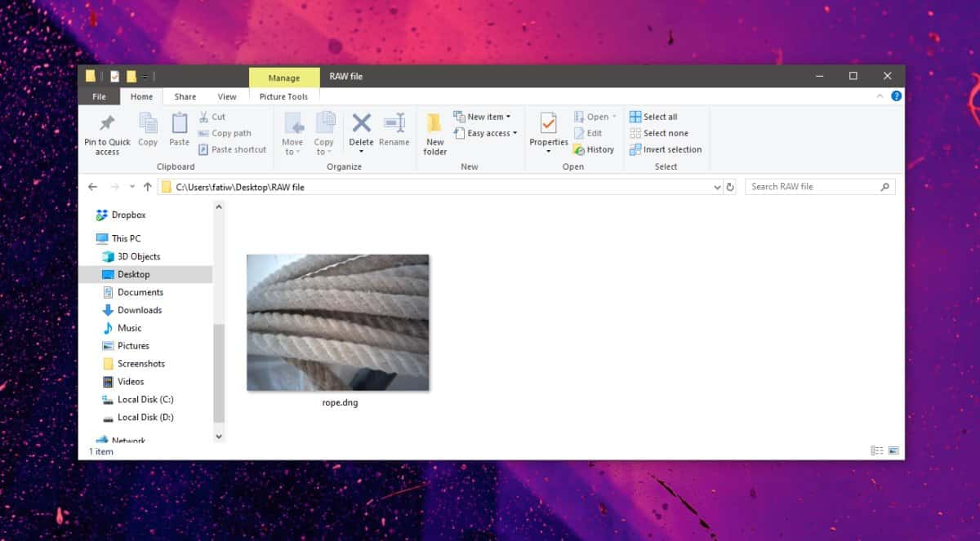980x541 pixels.
Task: Open Downloads in navigation pane
Action: pyautogui.click(x=139, y=310)
